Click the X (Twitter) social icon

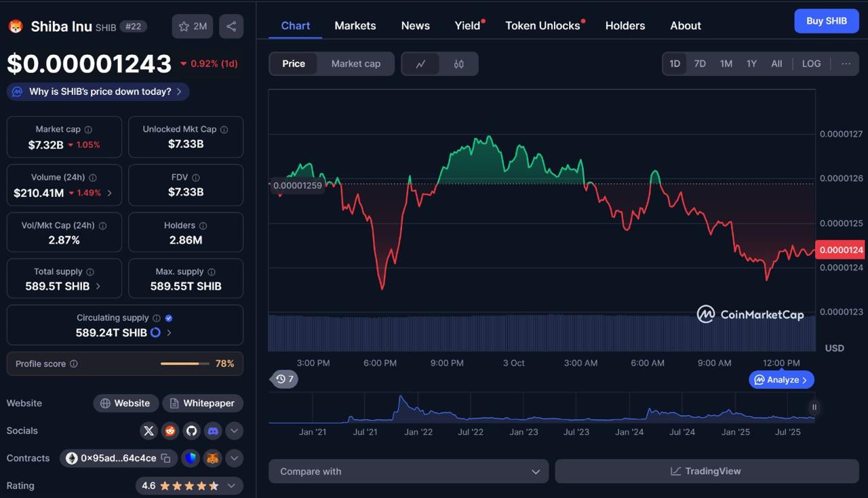point(149,431)
